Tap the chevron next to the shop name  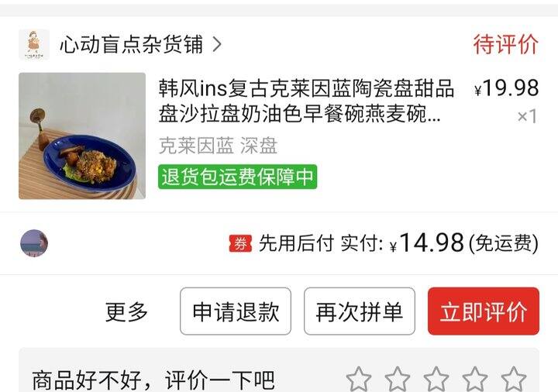click(x=217, y=44)
